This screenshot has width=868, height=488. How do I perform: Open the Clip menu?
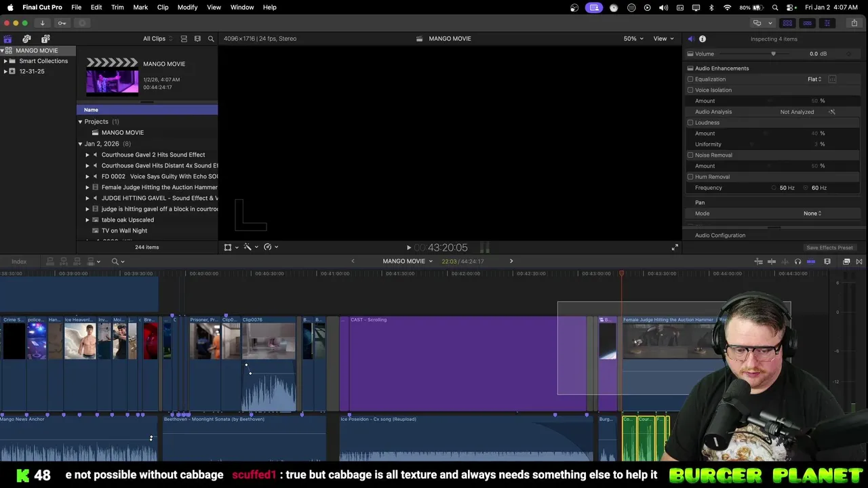point(163,7)
